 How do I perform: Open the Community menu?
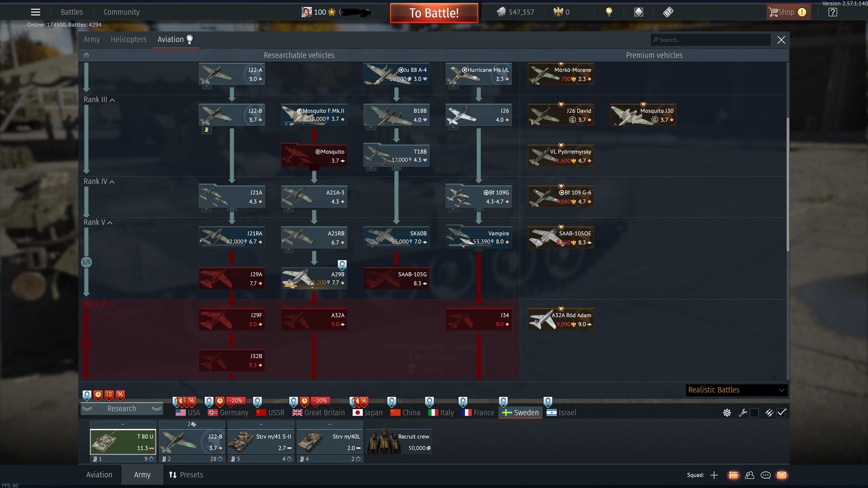pyautogui.click(x=122, y=12)
